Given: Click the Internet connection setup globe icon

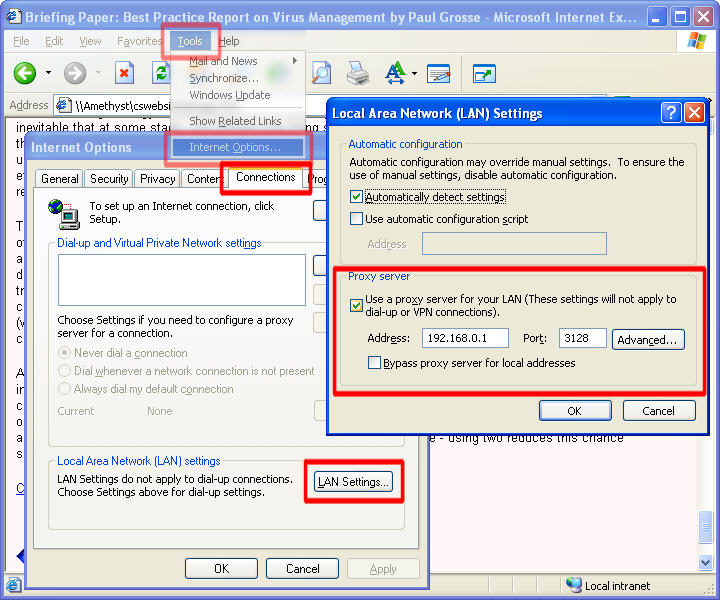Looking at the screenshot, I should [x=64, y=214].
